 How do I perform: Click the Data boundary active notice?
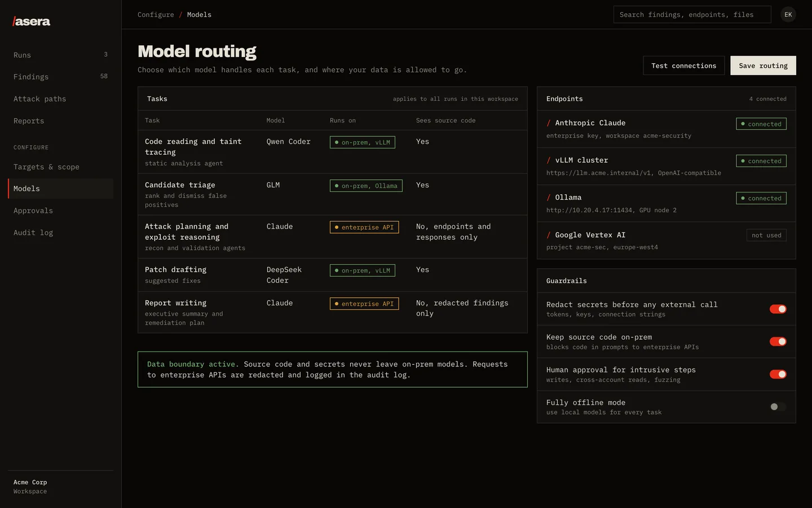[333, 370]
